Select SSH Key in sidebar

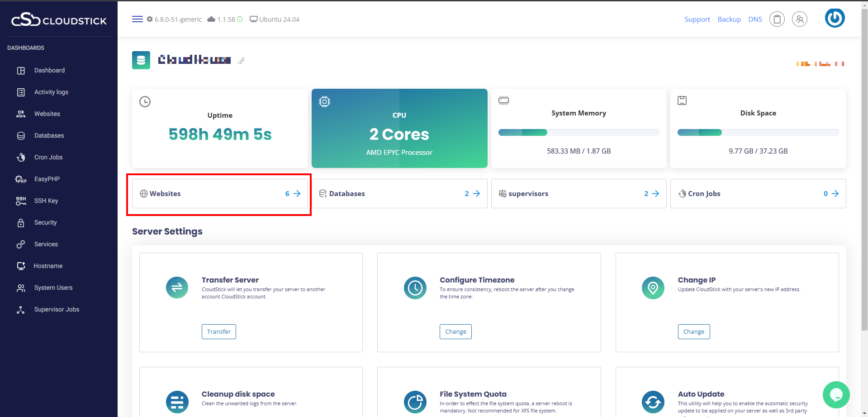pos(46,201)
